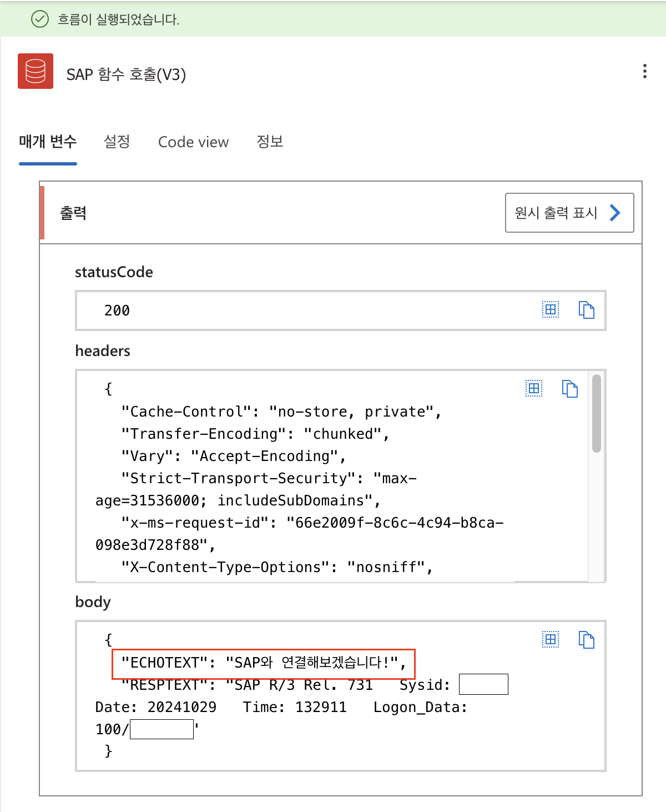Click the 원시 출력 표시 button
The width and height of the screenshot is (666, 812).
pos(569,213)
